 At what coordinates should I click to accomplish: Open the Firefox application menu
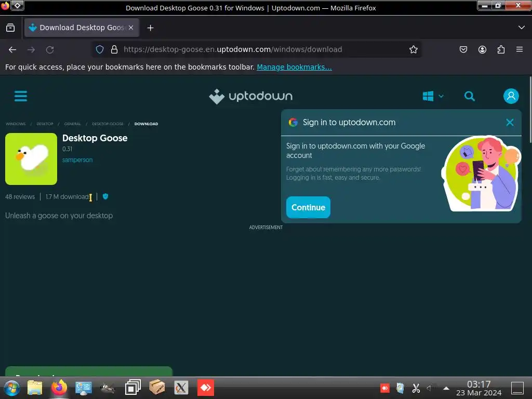click(x=520, y=49)
